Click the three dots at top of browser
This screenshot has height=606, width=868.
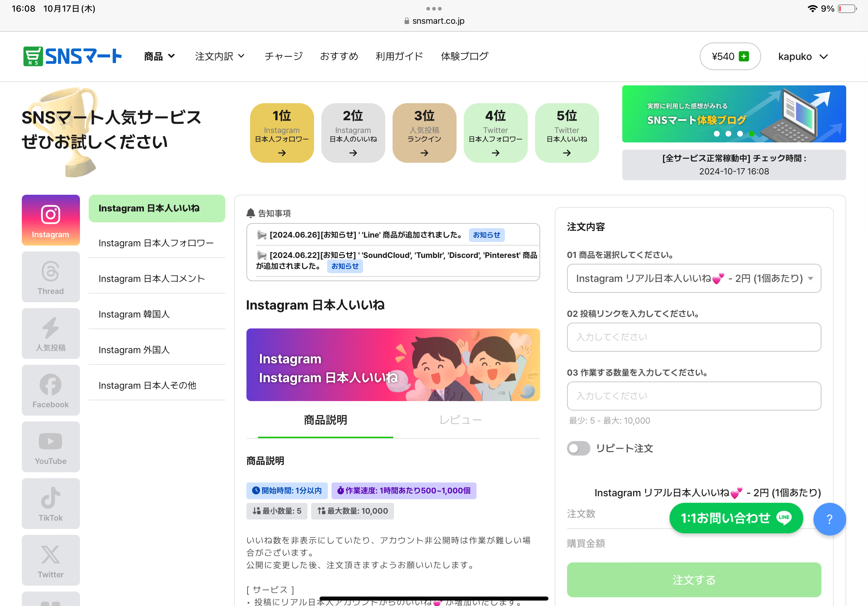(x=434, y=8)
